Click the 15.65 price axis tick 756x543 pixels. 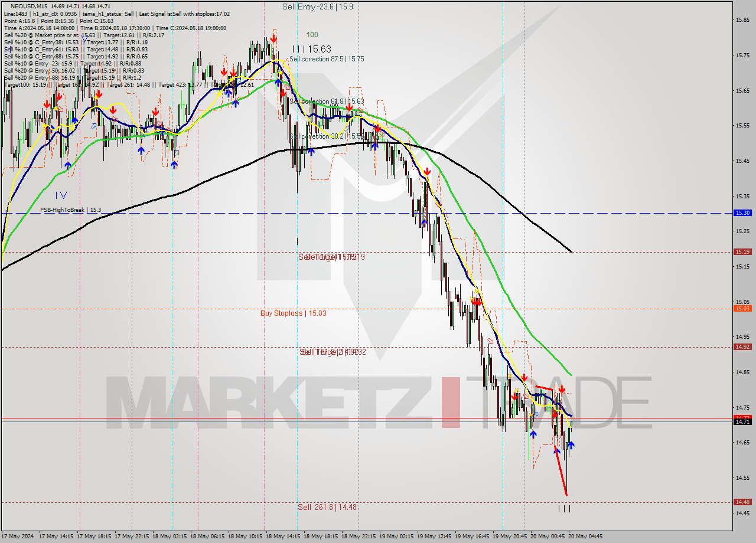742,90
